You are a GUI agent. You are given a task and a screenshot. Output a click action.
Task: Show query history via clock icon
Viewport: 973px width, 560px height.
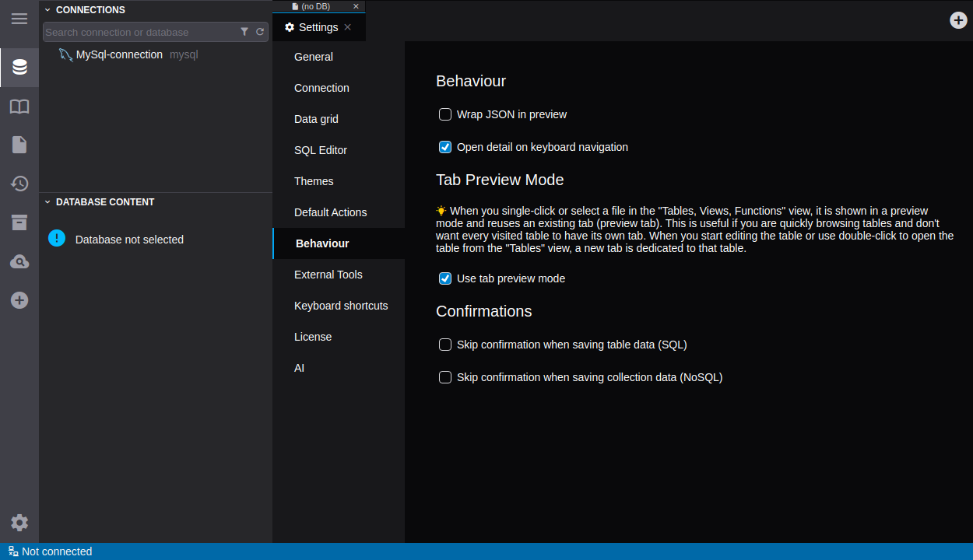(x=19, y=184)
